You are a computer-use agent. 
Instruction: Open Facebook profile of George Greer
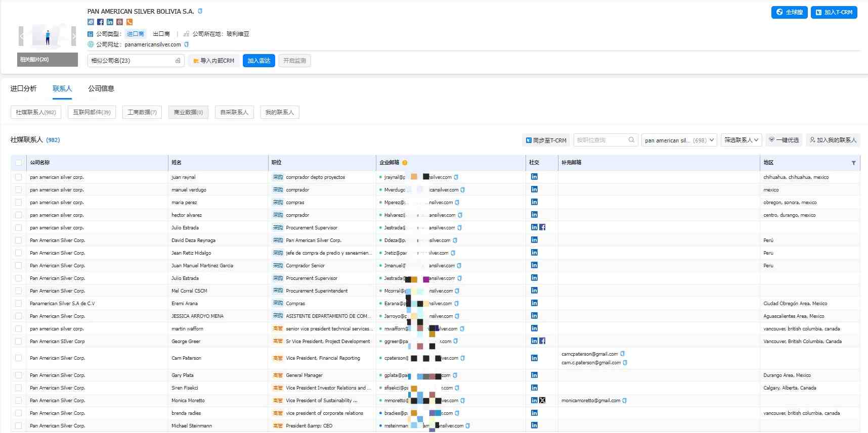click(x=542, y=341)
